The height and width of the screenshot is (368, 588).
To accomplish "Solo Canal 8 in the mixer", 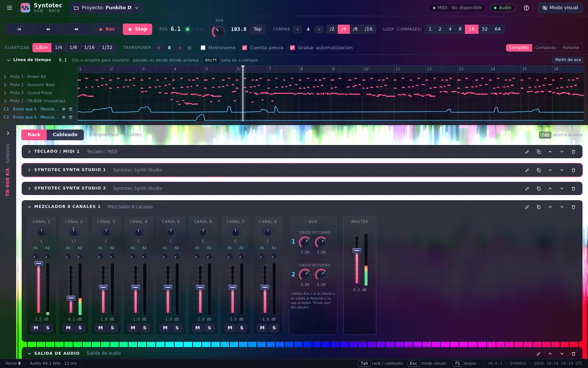I will click(274, 328).
